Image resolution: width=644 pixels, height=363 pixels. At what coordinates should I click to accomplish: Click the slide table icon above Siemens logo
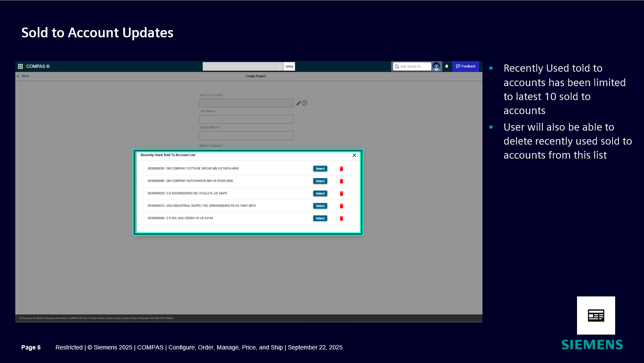[596, 316]
